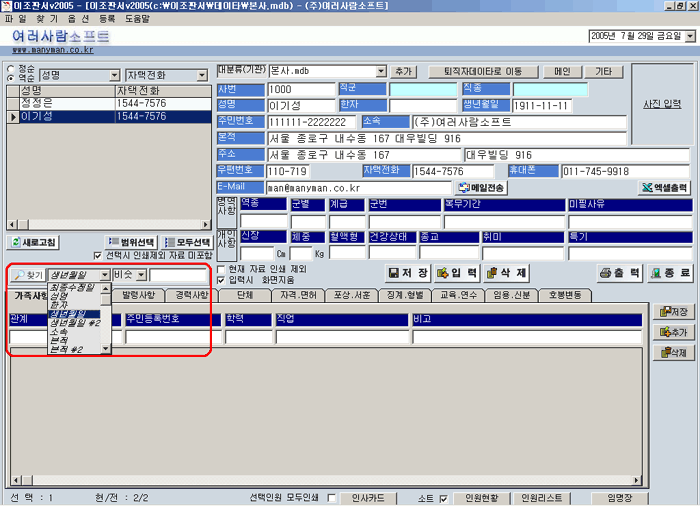Open the 도움말 menu

138,19
